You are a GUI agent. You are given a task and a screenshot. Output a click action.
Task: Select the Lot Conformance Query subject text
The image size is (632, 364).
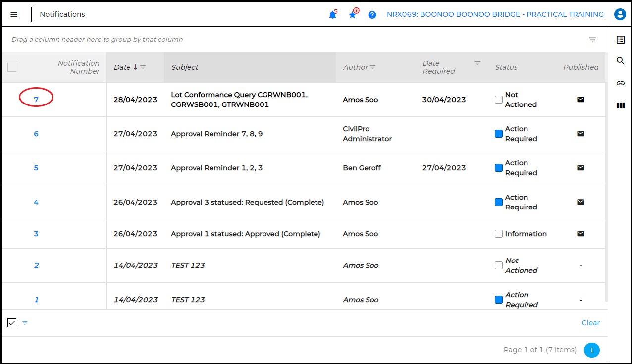click(x=239, y=100)
